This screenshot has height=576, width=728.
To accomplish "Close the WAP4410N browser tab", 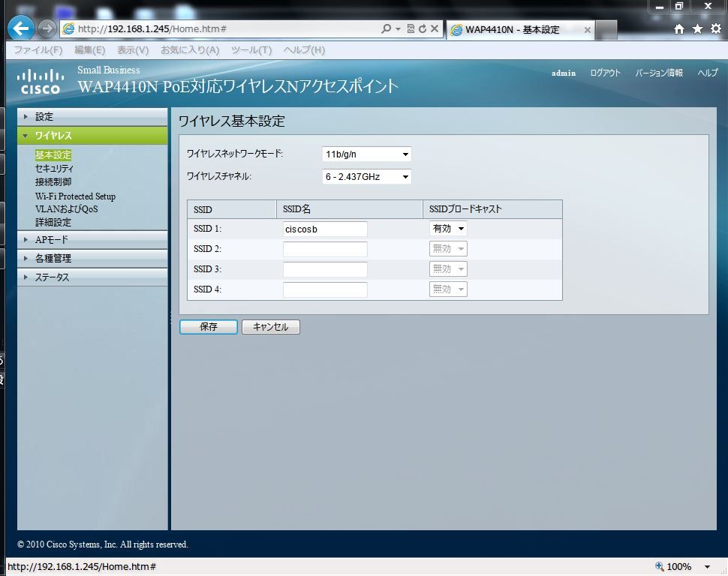I will tap(588, 30).
